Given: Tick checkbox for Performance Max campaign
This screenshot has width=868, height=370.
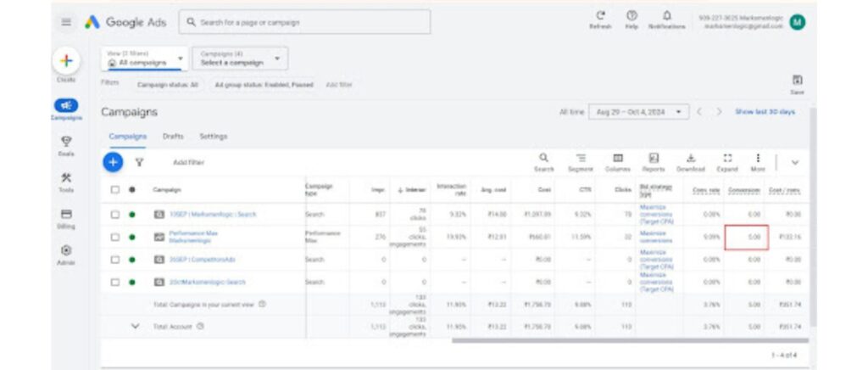Looking at the screenshot, I should pos(114,237).
